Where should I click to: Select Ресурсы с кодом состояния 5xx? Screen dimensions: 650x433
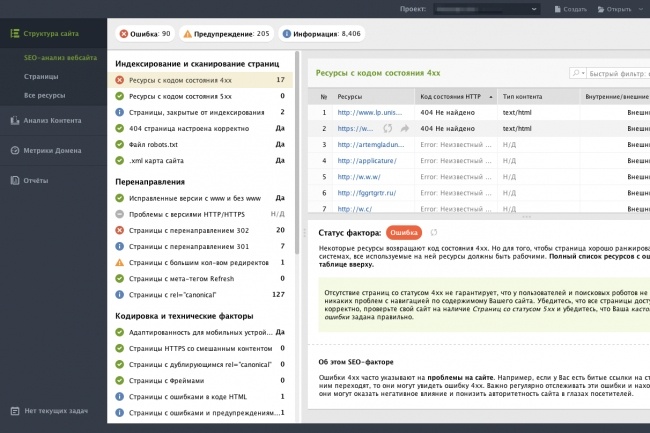200,96
